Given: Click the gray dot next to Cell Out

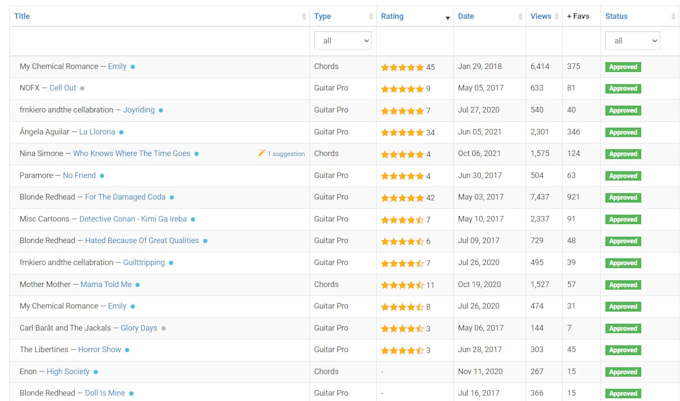Looking at the screenshot, I should click(82, 88).
